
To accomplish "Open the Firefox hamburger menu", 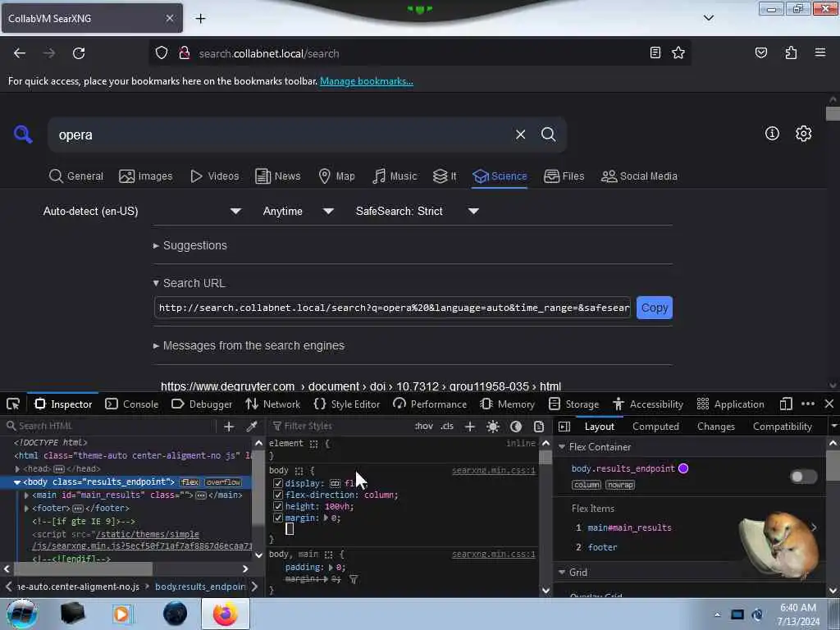I will pos(819,52).
